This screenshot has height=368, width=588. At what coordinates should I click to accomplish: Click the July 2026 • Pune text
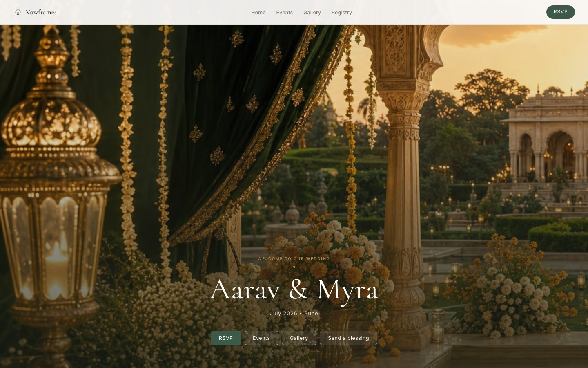point(294,313)
